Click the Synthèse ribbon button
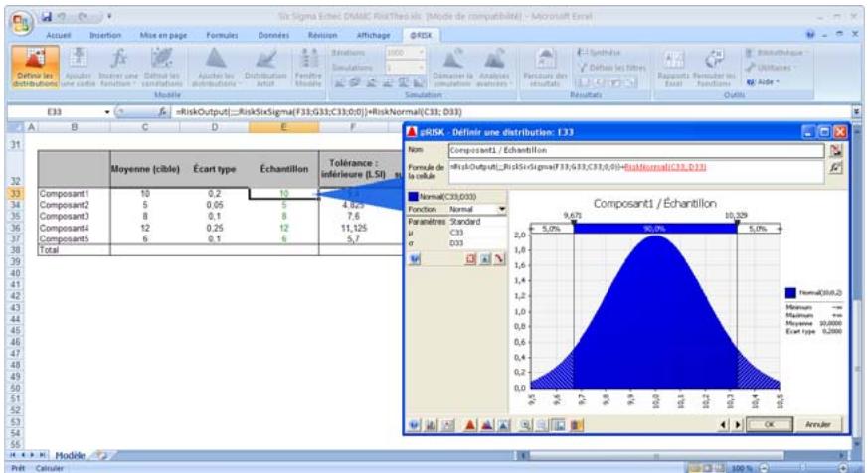The height and width of the screenshot is (473, 868). (598, 53)
